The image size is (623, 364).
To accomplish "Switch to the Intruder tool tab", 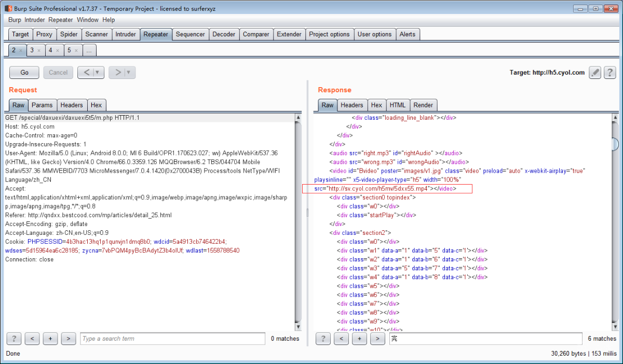I will coord(126,34).
